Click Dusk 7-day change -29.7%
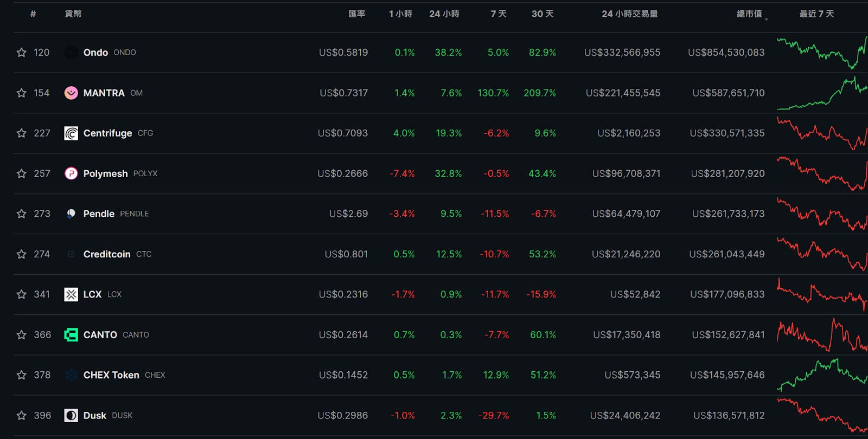The image size is (868, 439). coord(494,415)
